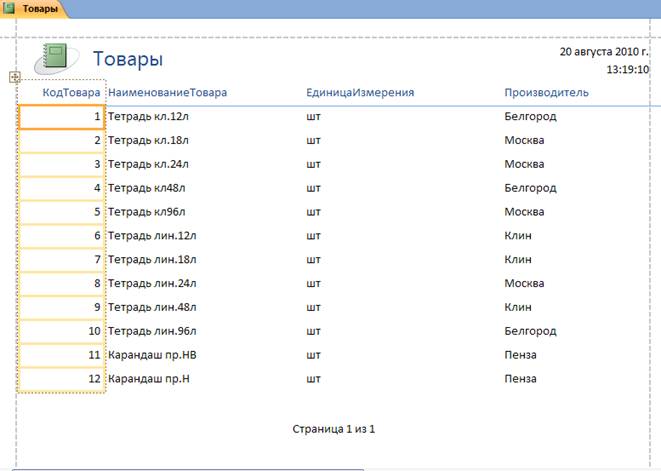Click the КодТовара cell with value 1
Image resolution: width=661 pixels, height=471 pixels.
coord(62,117)
